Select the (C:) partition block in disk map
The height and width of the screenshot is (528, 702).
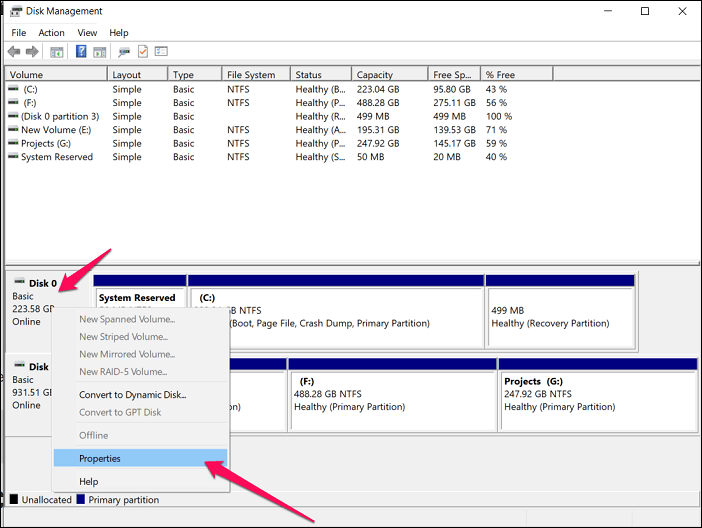click(x=336, y=313)
